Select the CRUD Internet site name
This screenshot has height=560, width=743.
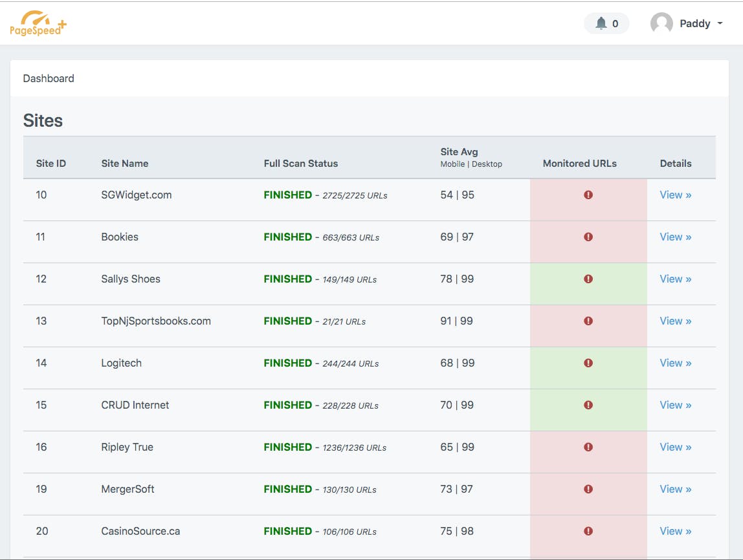135,405
